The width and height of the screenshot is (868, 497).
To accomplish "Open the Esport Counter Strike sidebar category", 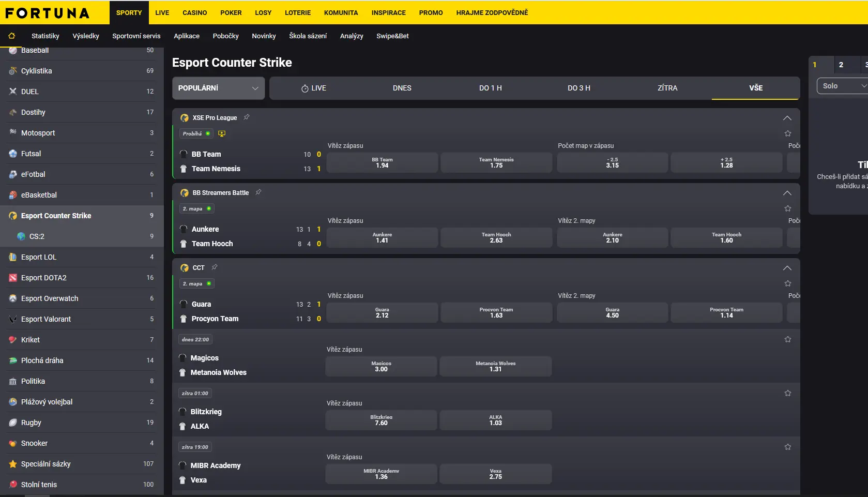I will pyautogui.click(x=82, y=216).
